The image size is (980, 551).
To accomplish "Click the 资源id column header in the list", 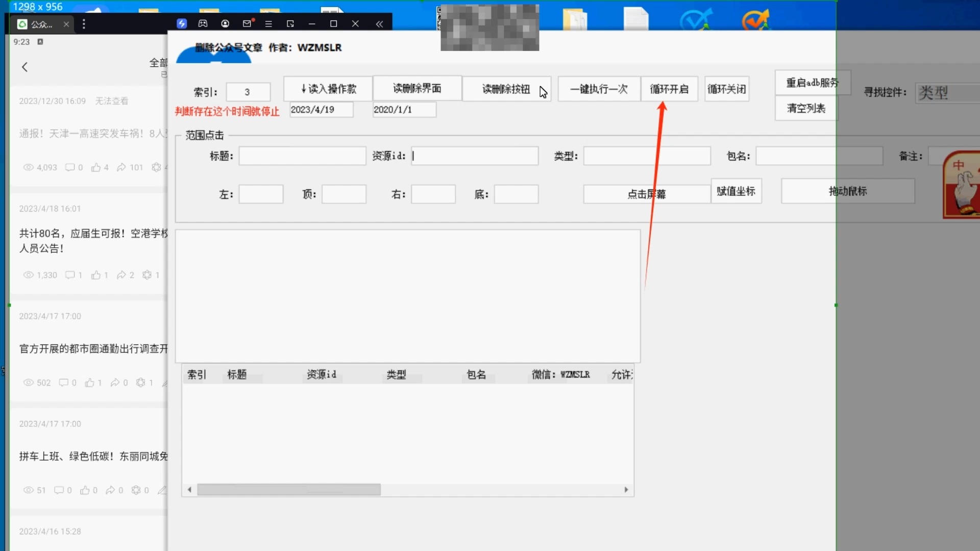I will click(322, 374).
